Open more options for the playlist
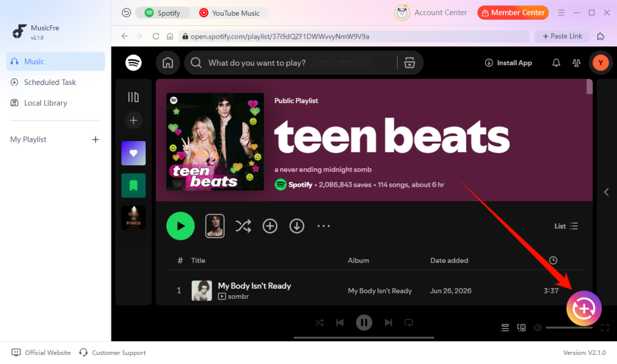This screenshot has width=617, height=364. click(x=324, y=226)
